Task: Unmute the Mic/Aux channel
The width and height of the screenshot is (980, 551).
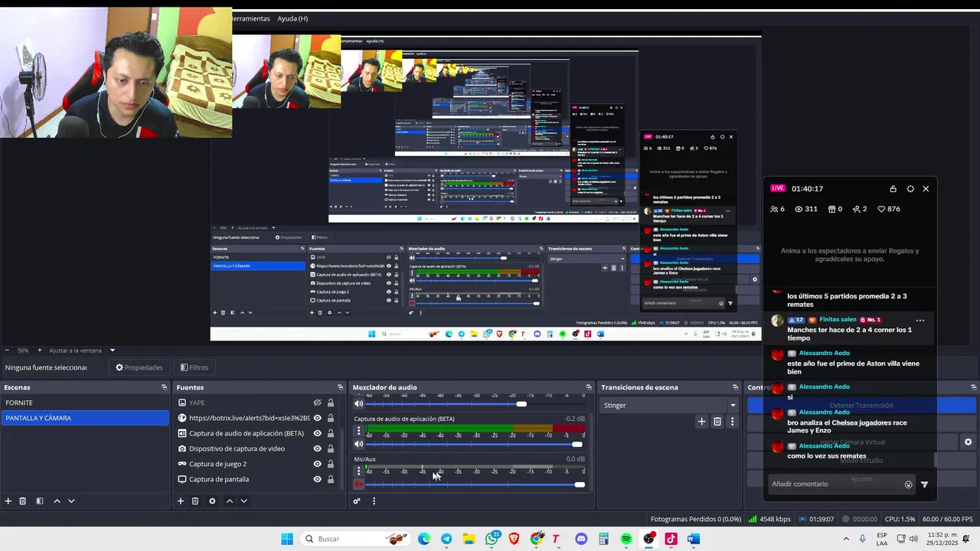Action: (358, 484)
